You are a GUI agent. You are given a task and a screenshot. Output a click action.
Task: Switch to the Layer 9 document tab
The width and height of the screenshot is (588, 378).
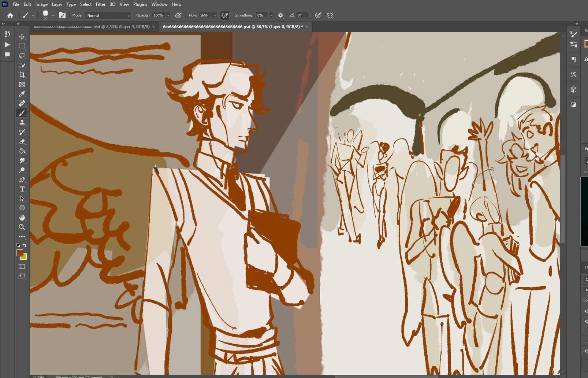91,27
